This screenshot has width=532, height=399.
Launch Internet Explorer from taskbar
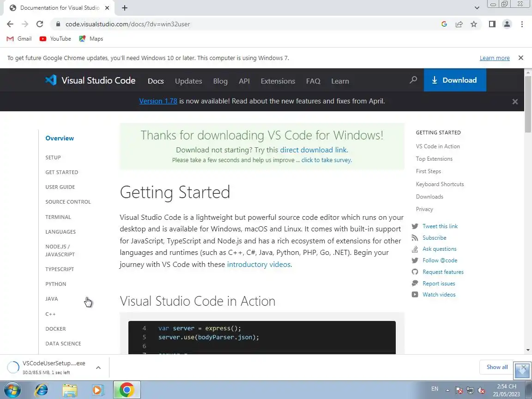pos(42,390)
